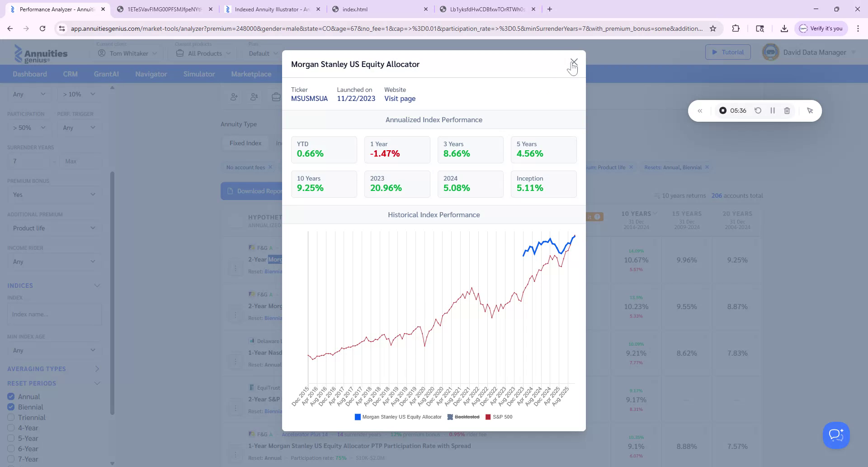The image size is (868, 467).
Task: Open the chat support widget
Action: (x=836, y=435)
